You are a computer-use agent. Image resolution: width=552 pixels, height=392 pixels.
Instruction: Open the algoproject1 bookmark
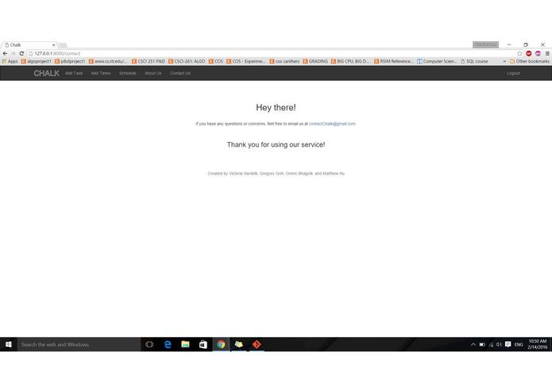[x=37, y=61]
